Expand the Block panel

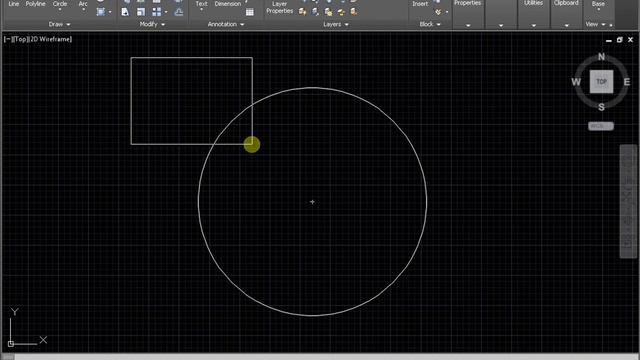coord(430,24)
